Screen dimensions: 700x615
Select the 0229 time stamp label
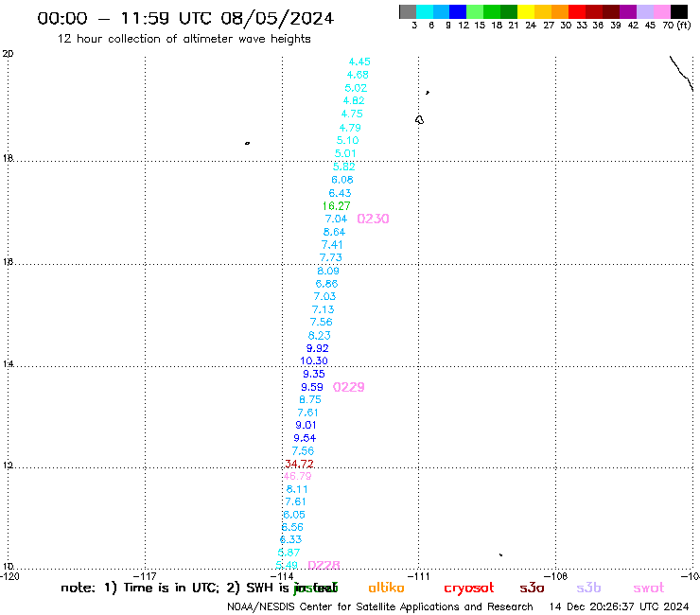click(x=349, y=387)
